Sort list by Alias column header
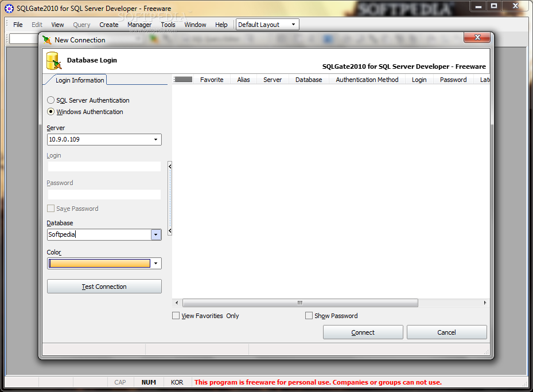533x392 pixels. tap(243, 80)
